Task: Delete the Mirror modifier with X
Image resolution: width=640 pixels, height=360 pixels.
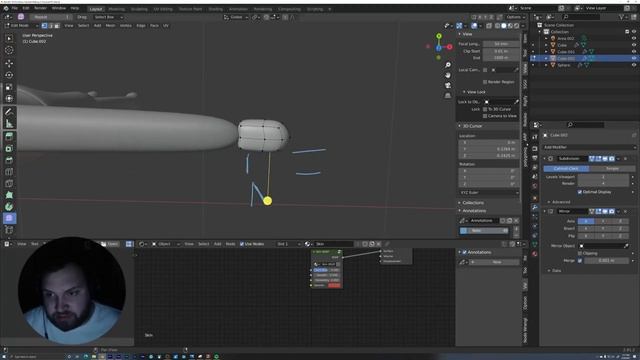Action: [x=625, y=211]
